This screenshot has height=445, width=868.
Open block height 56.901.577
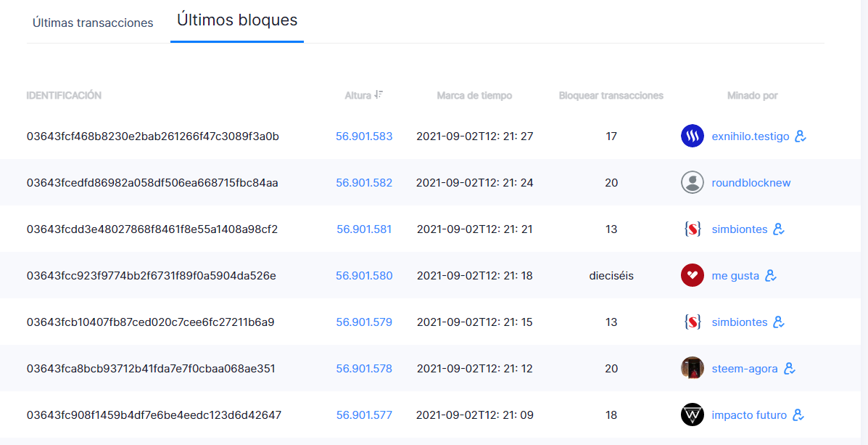click(364, 416)
